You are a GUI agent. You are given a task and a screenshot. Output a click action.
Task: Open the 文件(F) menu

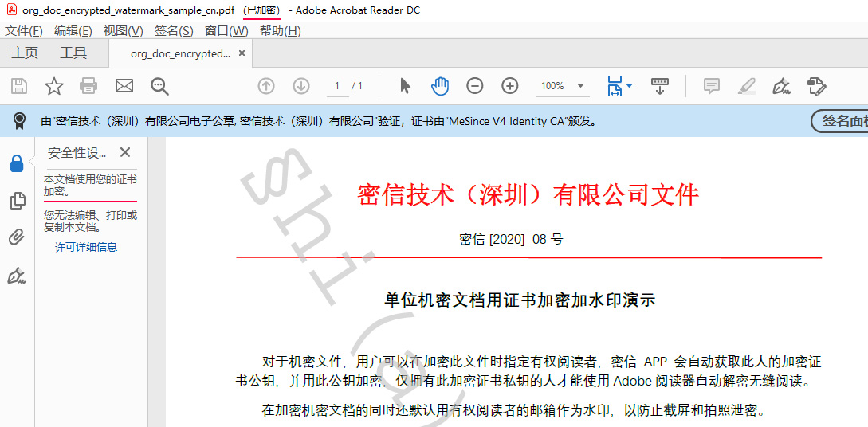(24, 31)
